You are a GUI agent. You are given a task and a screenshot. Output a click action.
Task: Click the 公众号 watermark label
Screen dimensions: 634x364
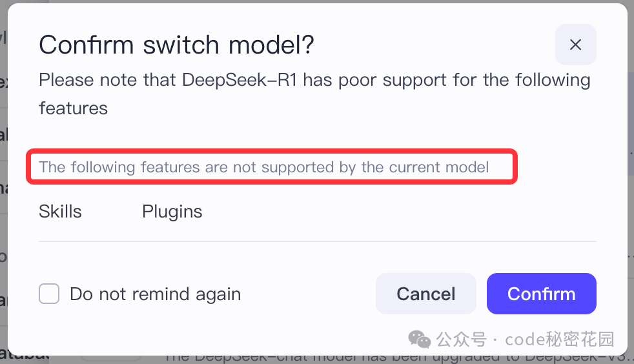coord(462,339)
